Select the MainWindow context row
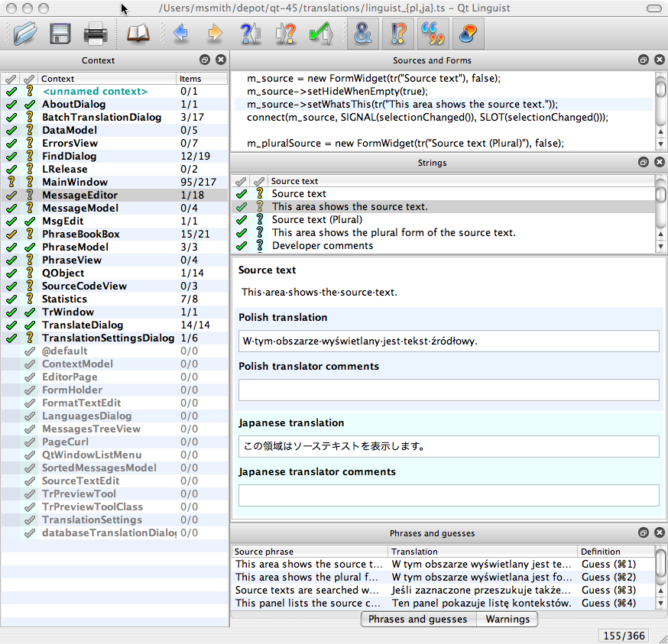Image resolution: width=668 pixels, height=644 pixels. [75, 182]
